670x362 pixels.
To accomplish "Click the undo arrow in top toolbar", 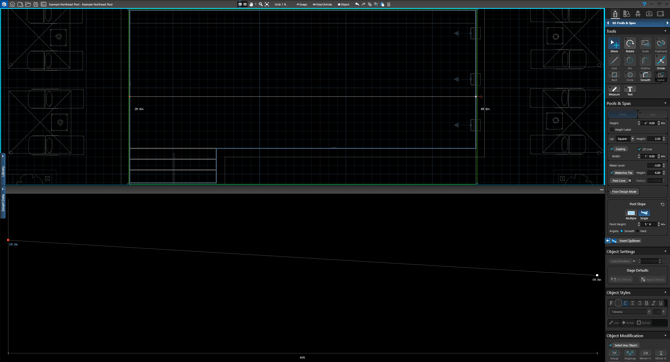I will [357, 4].
